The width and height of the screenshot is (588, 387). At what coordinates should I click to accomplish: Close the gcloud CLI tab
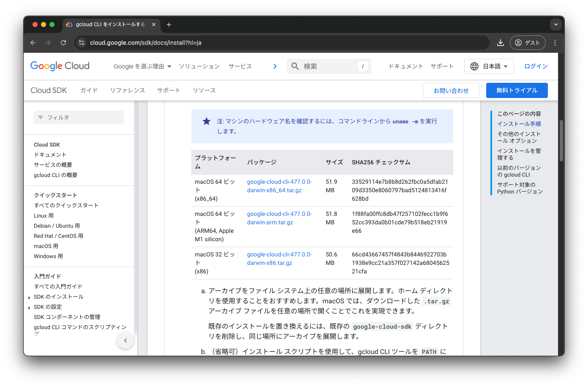[x=154, y=25]
